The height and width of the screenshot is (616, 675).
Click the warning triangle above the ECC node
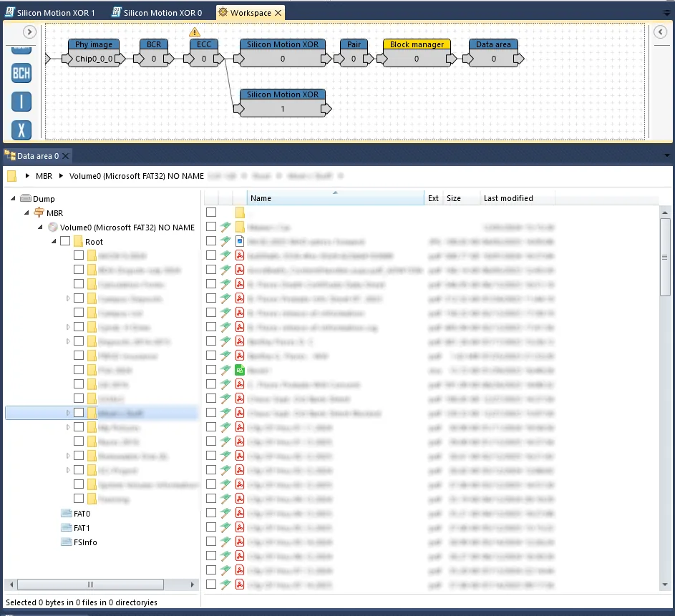point(195,31)
